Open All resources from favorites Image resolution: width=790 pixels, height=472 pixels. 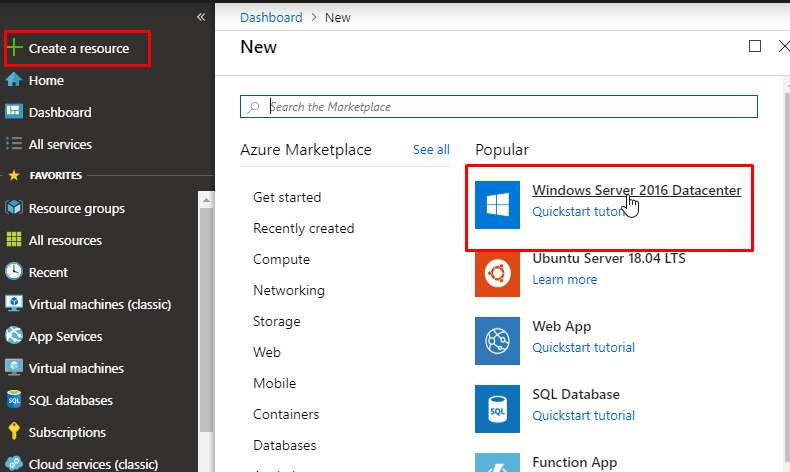65,240
